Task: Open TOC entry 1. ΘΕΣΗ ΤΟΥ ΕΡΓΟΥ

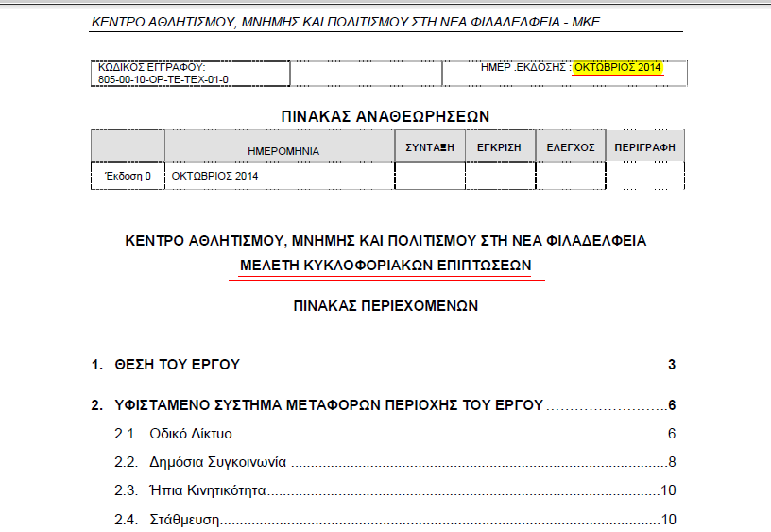Action: tap(165, 365)
